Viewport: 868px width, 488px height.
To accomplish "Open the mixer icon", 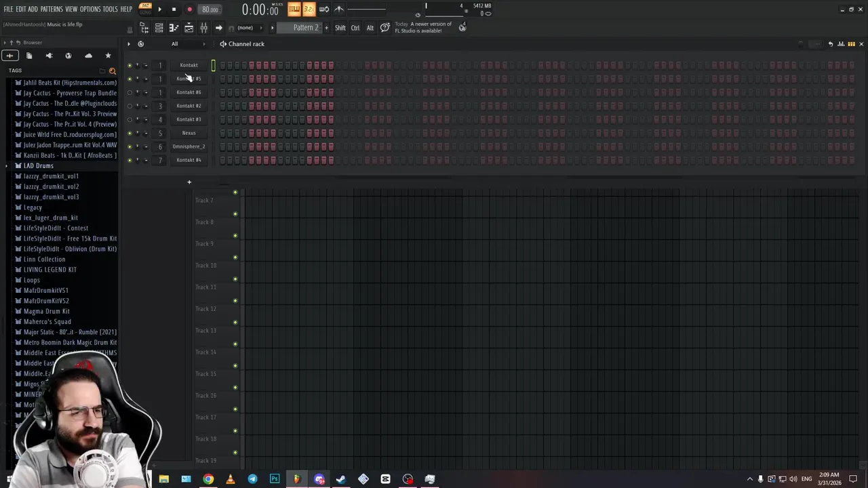I will (x=203, y=28).
